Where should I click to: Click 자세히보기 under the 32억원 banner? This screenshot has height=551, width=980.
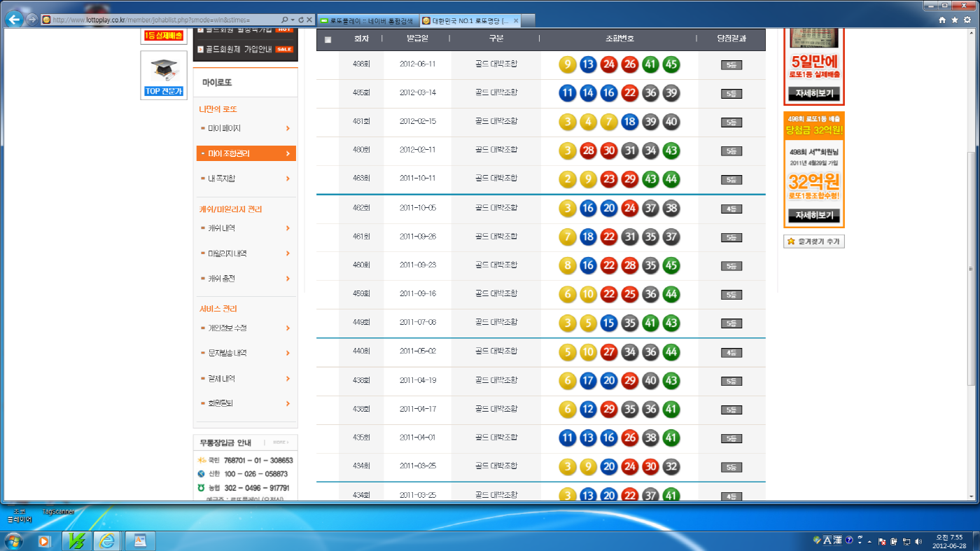pos(814,216)
